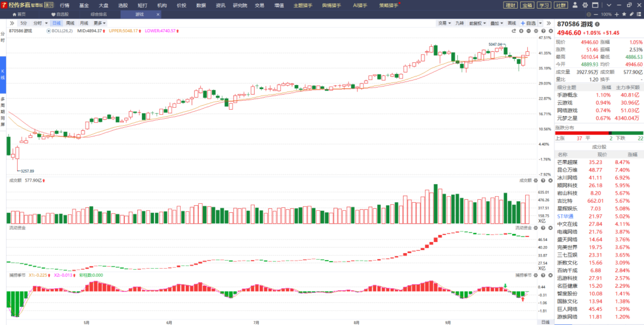The image size is (644, 325).
Task: Open 成交额 panel settings gear
Action: (536, 181)
